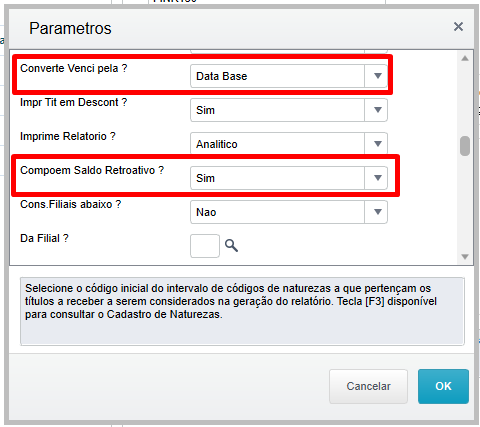Image resolution: width=480 pixels, height=427 pixels.
Task: Open the Da Filial lookup magnifier icon
Action: tap(231, 246)
